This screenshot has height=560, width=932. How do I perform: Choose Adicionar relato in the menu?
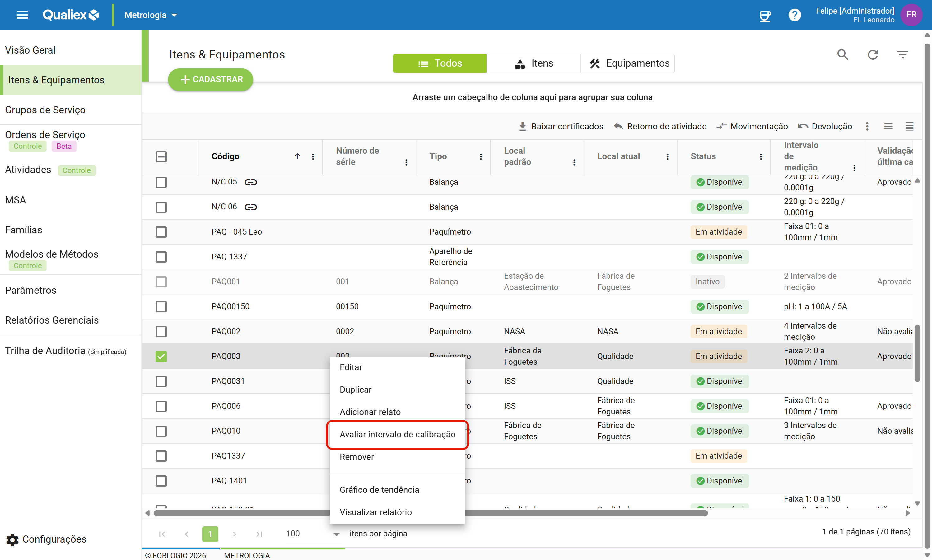pos(397,412)
